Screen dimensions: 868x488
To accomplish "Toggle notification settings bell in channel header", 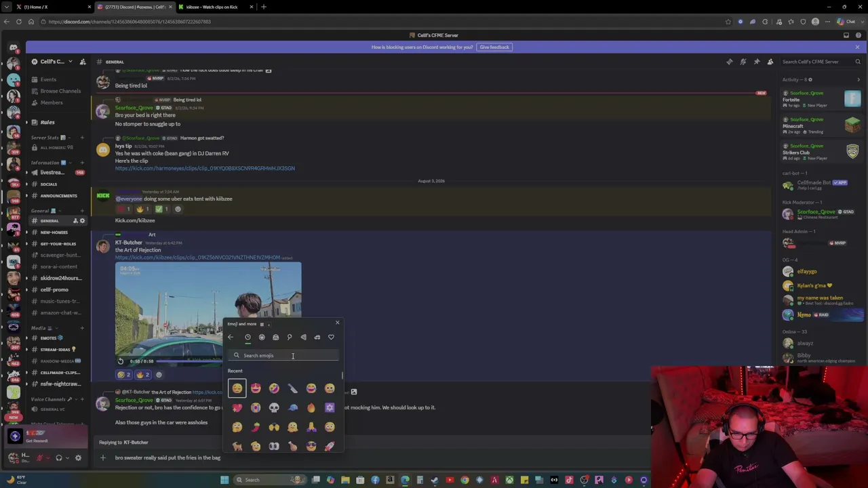I will [x=743, y=62].
